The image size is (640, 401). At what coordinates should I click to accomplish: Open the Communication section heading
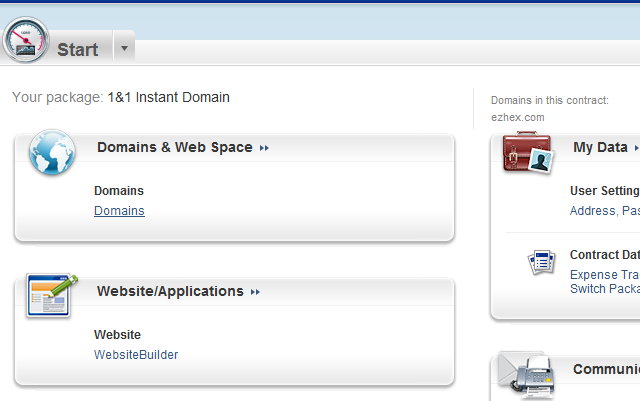coord(606,369)
